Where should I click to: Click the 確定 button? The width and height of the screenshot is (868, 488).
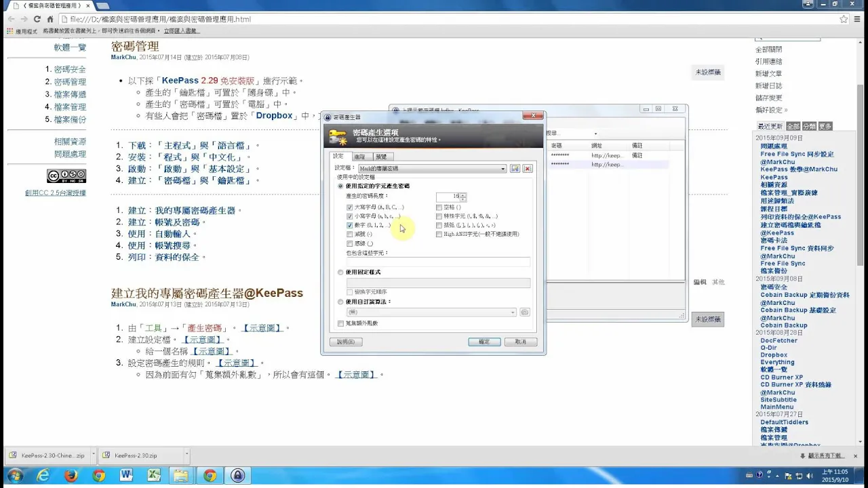[484, 342]
